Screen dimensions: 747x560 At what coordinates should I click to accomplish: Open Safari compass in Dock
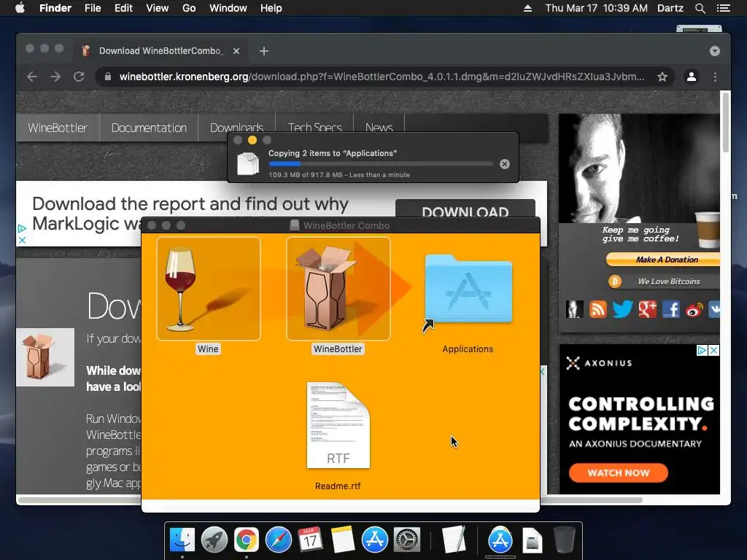pyautogui.click(x=278, y=540)
